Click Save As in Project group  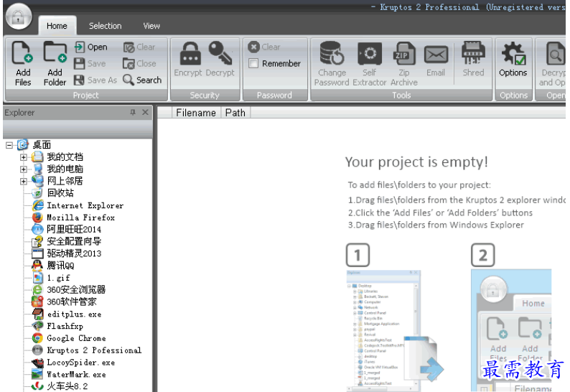point(95,80)
